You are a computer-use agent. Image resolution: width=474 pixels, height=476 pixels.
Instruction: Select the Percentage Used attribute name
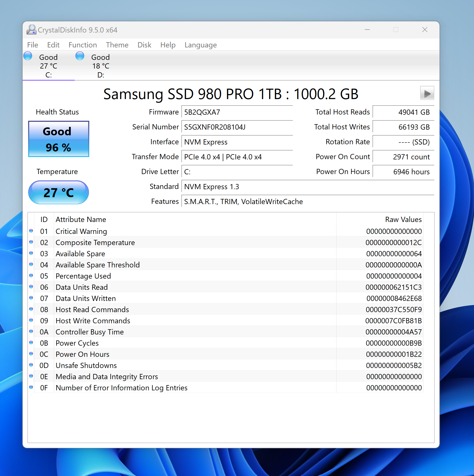pos(83,276)
